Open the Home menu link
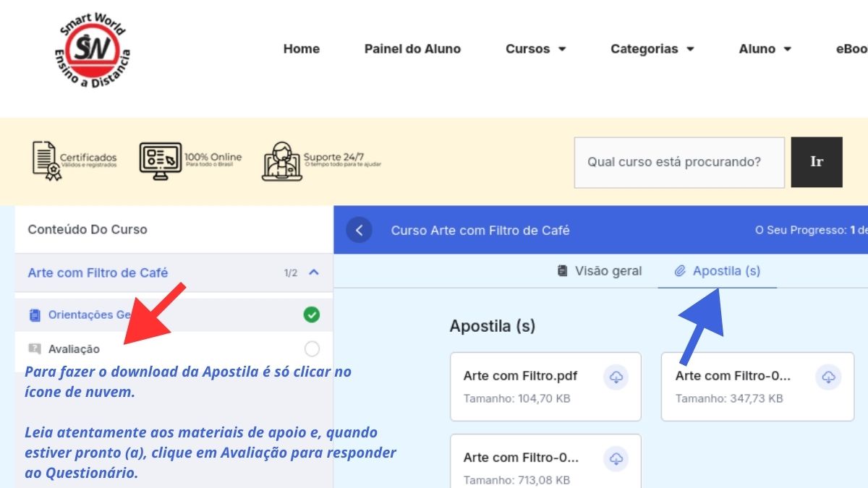The height and width of the screenshot is (488, 868). (302, 49)
